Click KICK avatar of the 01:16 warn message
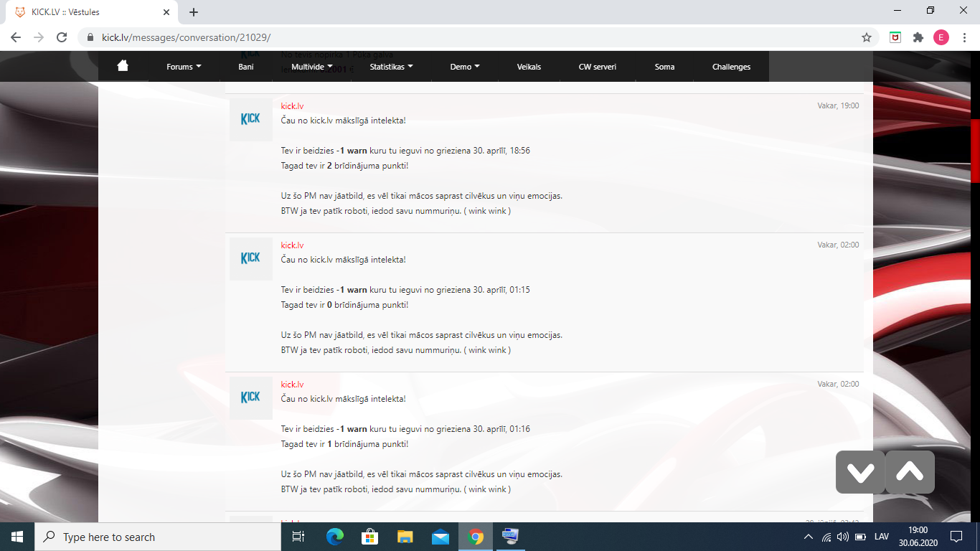The height and width of the screenshot is (551, 980). pos(251,398)
